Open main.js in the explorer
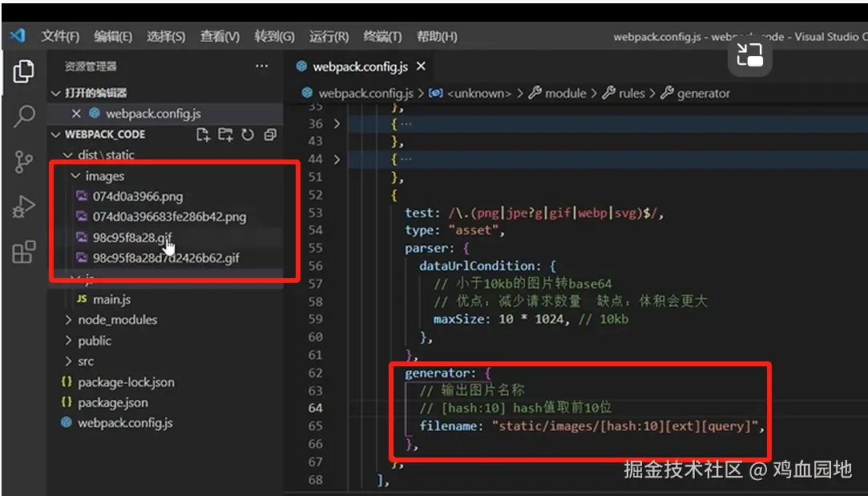The height and width of the screenshot is (496, 868). point(112,300)
